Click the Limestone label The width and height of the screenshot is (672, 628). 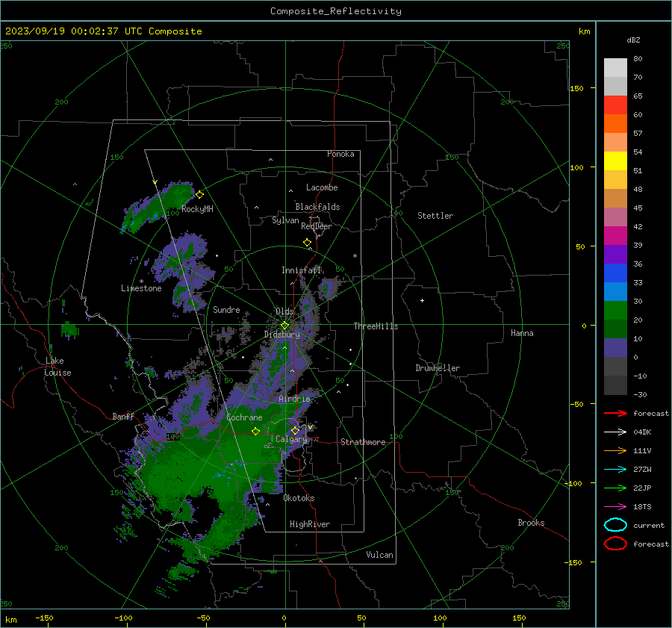[141, 288]
